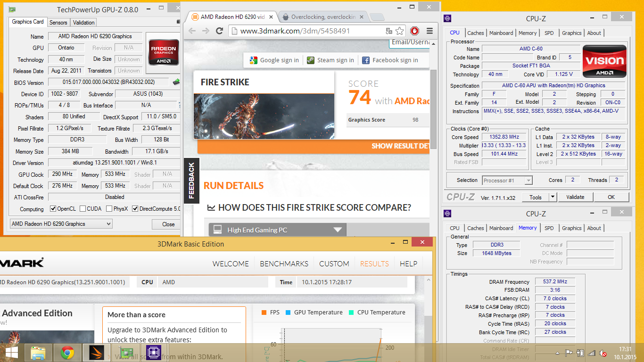644x362 pixels.
Task: Toggle the PhysX checkbox in GPU-Z
Action: (x=109, y=209)
